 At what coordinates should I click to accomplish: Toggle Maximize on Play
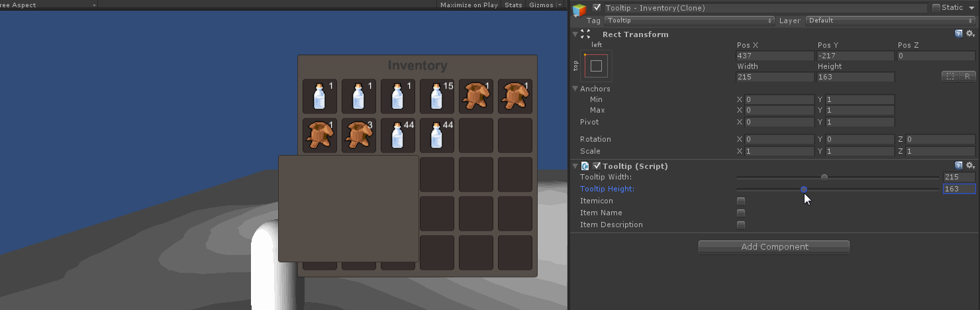pyautogui.click(x=469, y=5)
